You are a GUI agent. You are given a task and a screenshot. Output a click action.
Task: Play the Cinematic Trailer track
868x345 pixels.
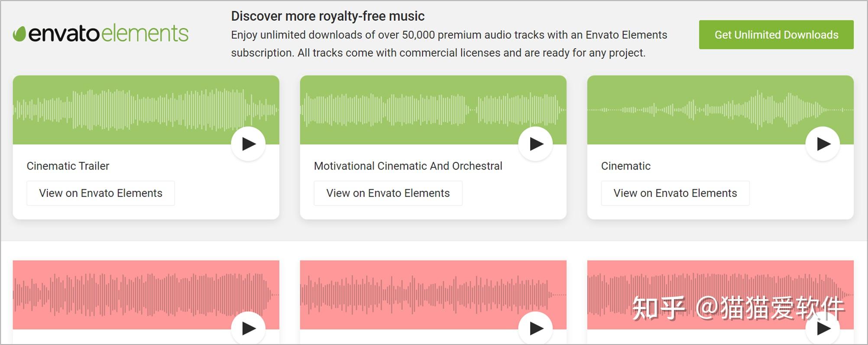248,144
